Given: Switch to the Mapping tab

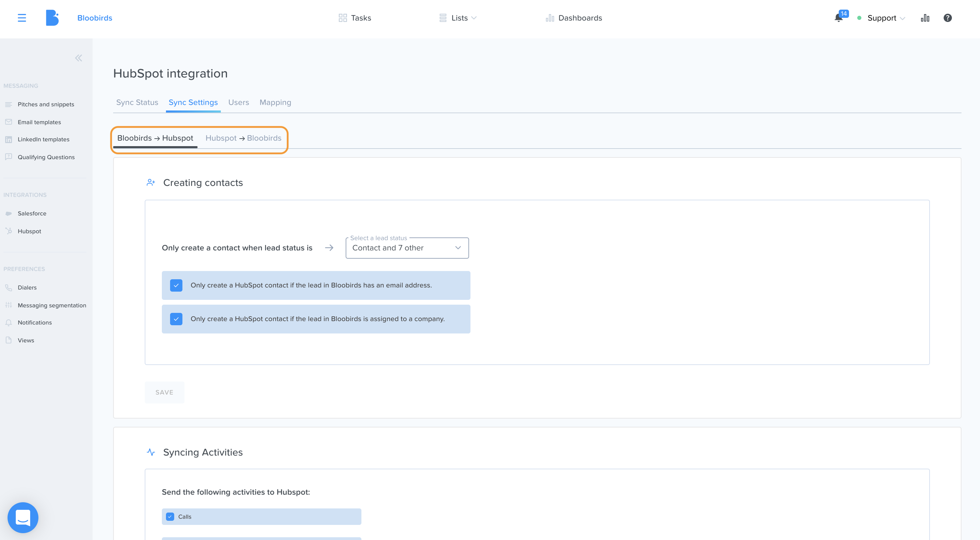Looking at the screenshot, I should pos(275,102).
